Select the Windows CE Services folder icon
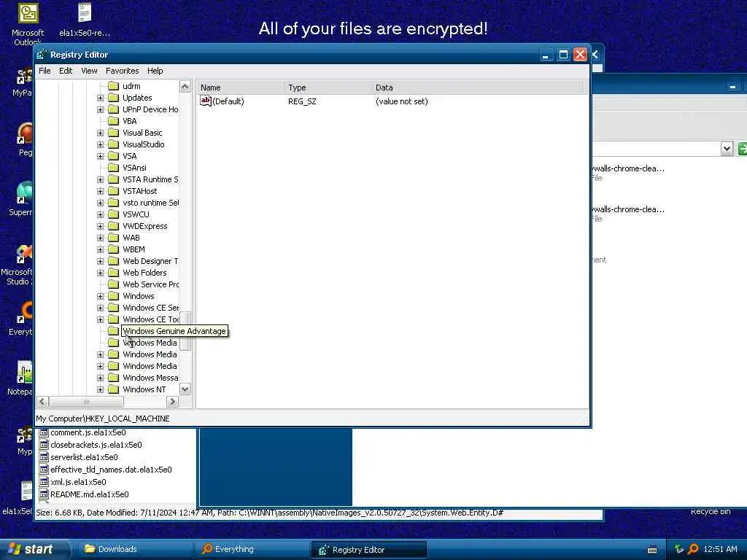 tap(113, 308)
